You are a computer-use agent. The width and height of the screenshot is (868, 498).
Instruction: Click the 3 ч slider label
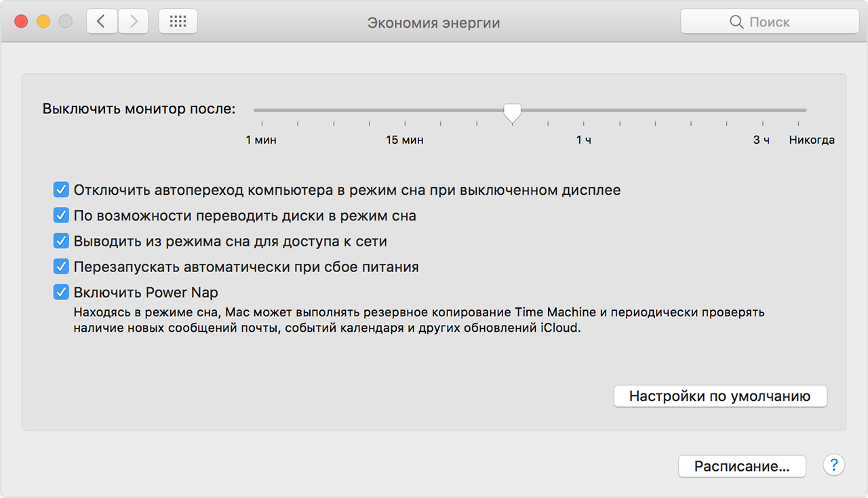click(x=762, y=140)
